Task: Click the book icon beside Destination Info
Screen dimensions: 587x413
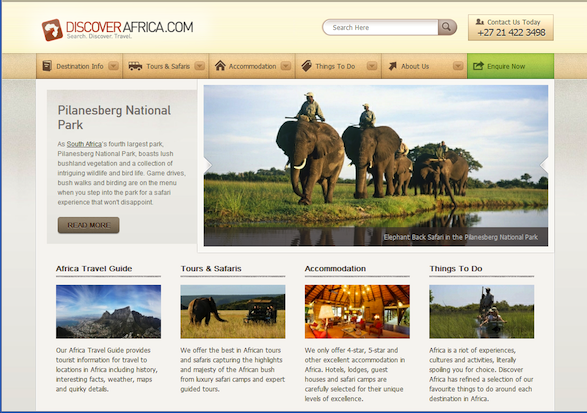Action: [47, 66]
